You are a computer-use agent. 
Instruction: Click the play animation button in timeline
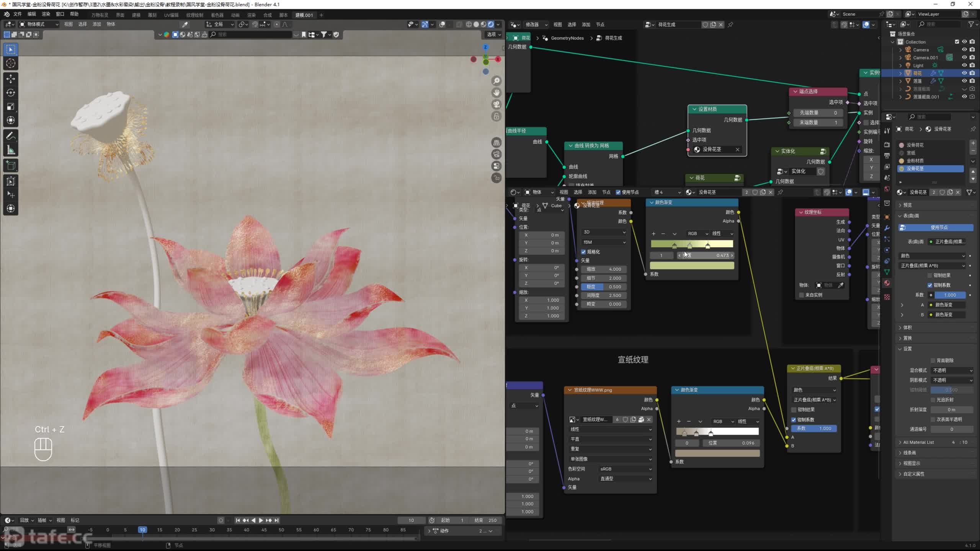(x=261, y=520)
